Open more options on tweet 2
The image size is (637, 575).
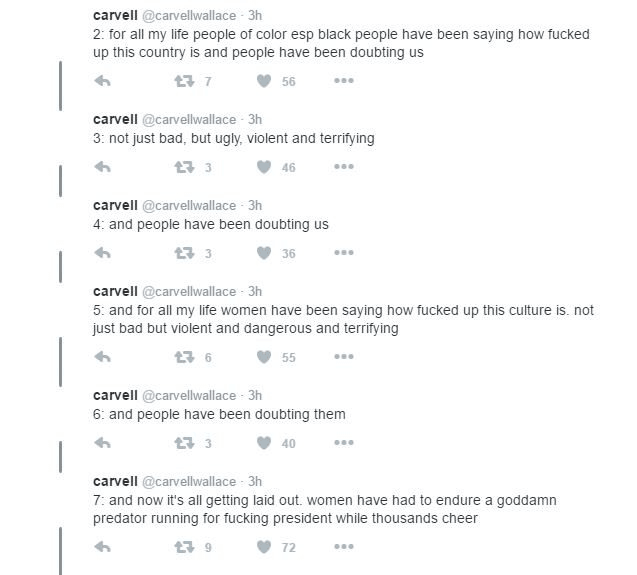pos(344,81)
